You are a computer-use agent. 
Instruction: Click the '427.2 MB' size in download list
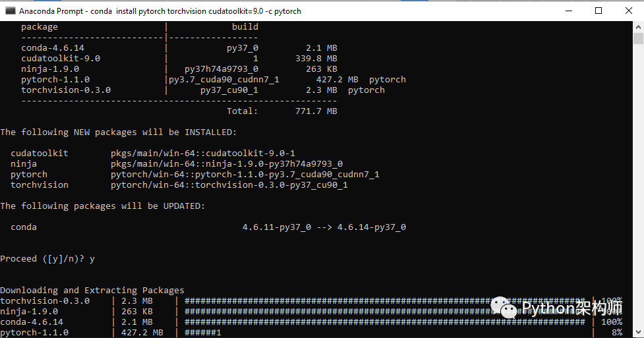[x=142, y=333]
